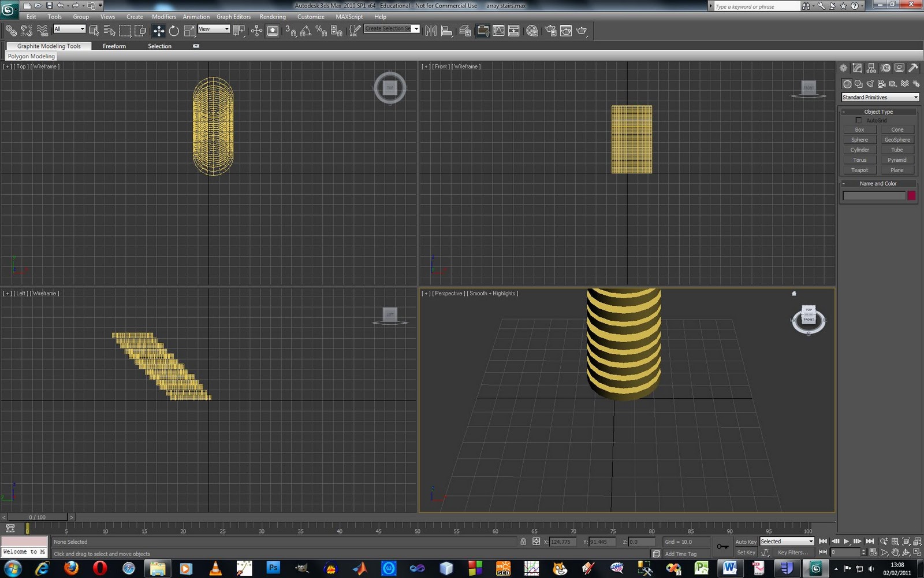Click the Teapot primitive button
The image size is (924, 578).
859,170
